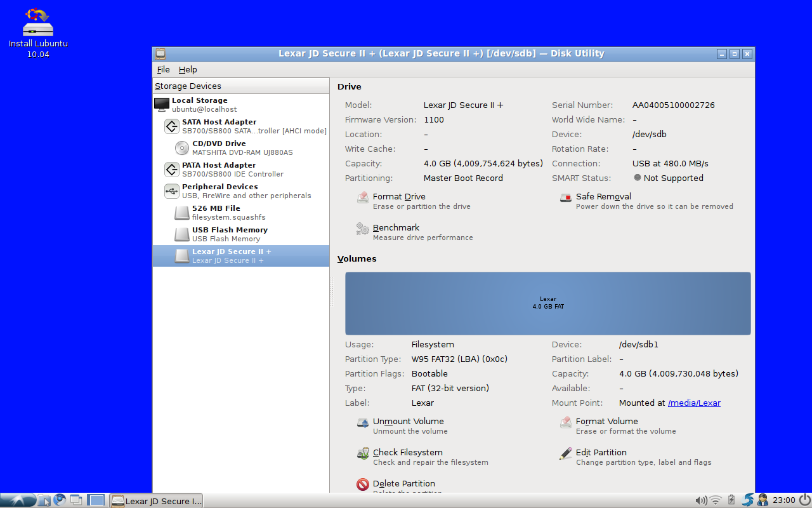
Task: Click the firmware version 1100 value
Action: pyautogui.click(x=434, y=120)
